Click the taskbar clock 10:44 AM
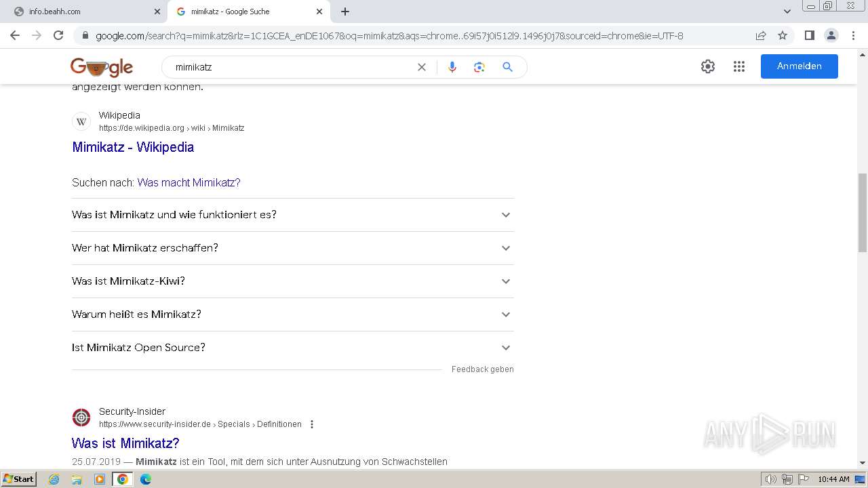This screenshot has width=868, height=488. 833,479
